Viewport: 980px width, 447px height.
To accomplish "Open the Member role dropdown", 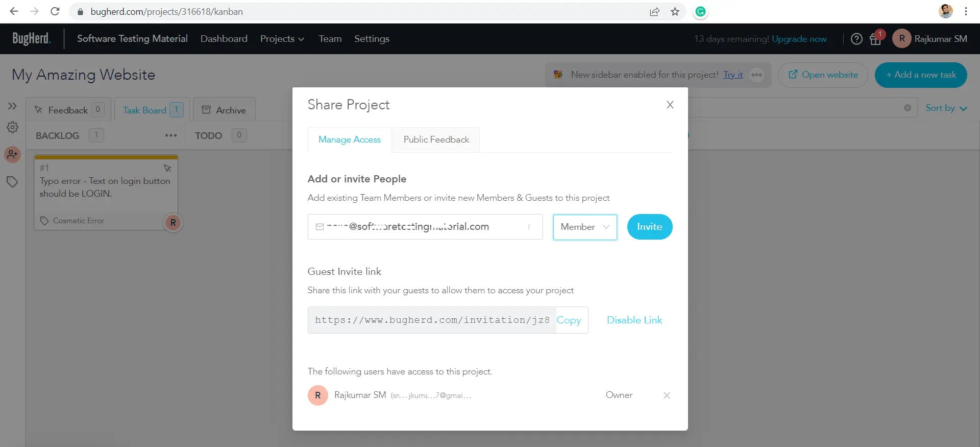I will click(x=585, y=227).
